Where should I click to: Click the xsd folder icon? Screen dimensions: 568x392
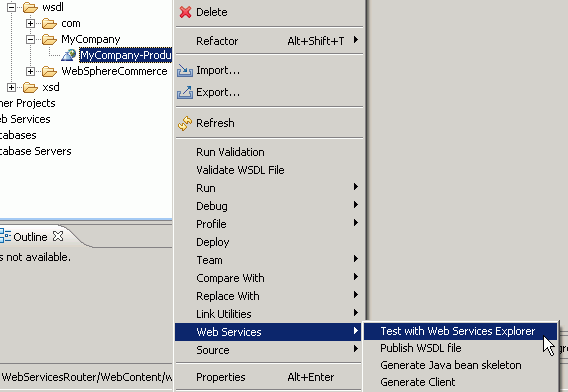coord(30,87)
